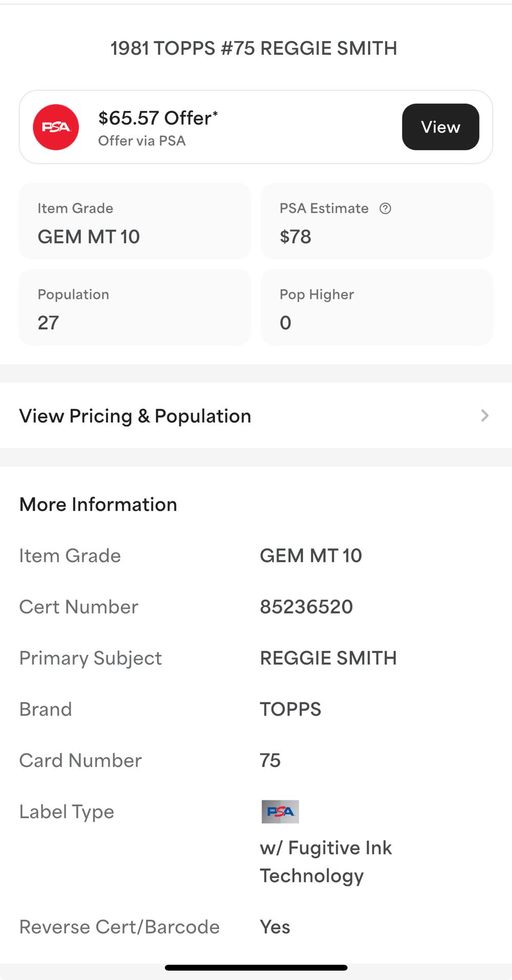Select the Item Grade GEM MT 10 card
Screen dimensions: 512x980
[135, 221]
